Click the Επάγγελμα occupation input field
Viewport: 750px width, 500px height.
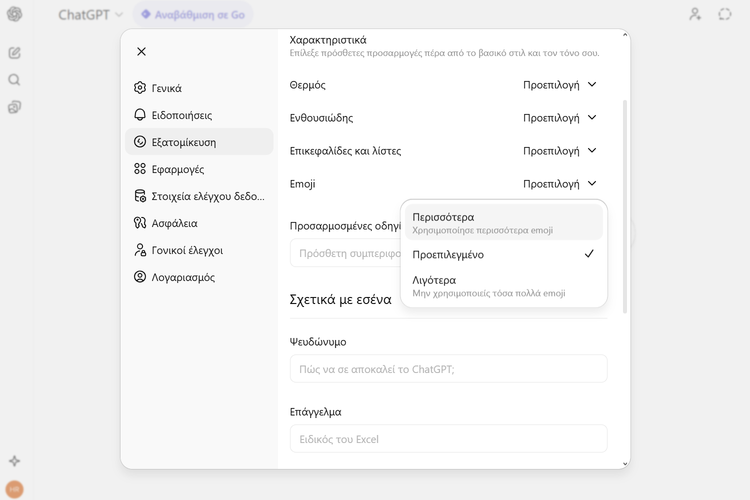pos(447,439)
